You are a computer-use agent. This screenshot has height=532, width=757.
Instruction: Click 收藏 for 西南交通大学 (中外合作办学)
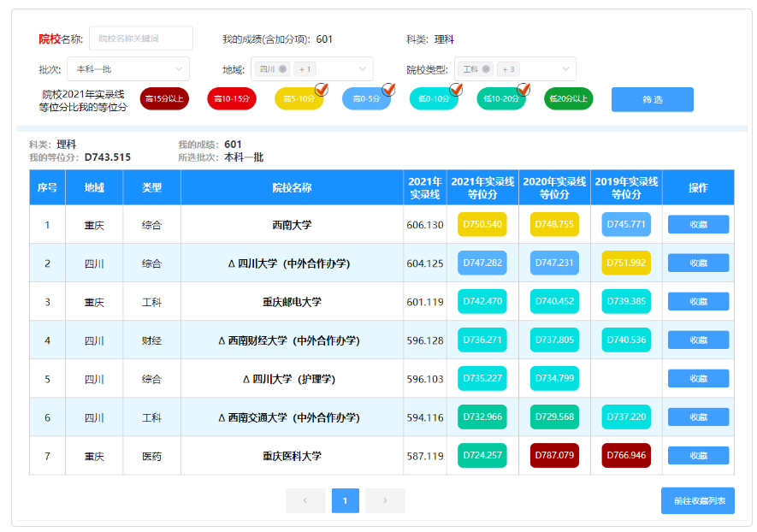(698, 417)
